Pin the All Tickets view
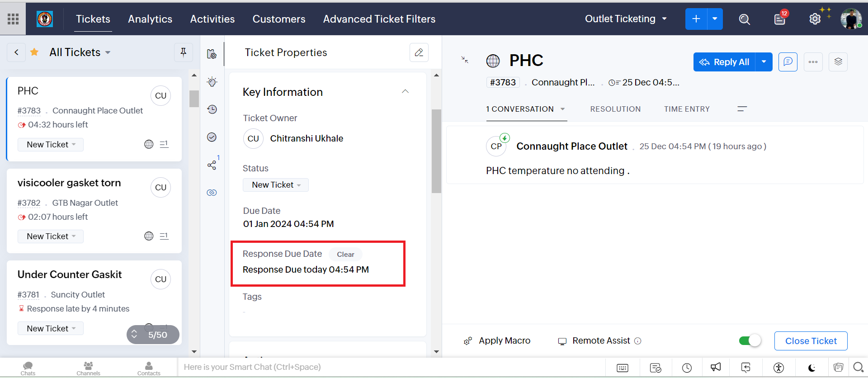 pyautogui.click(x=184, y=52)
